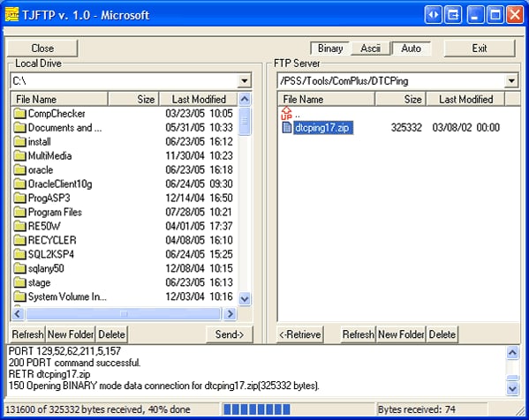
Task: Select dtcping17.zip file name on FTP server
Action: pos(323,128)
